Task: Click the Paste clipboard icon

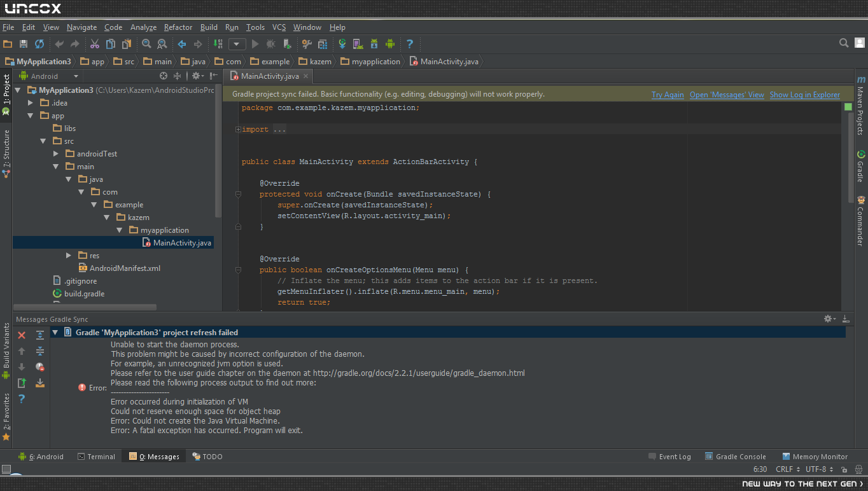Action: pyautogui.click(x=127, y=44)
